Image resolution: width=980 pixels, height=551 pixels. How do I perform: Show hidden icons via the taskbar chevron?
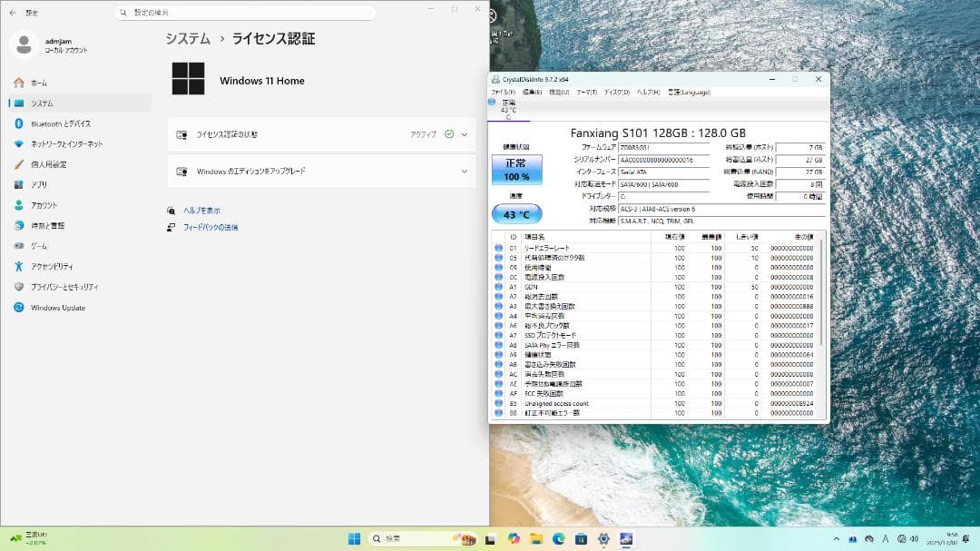click(838, 537)
